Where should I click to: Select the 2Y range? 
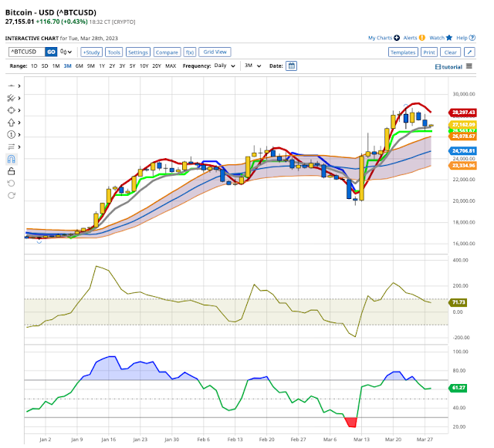pos(112,66)
